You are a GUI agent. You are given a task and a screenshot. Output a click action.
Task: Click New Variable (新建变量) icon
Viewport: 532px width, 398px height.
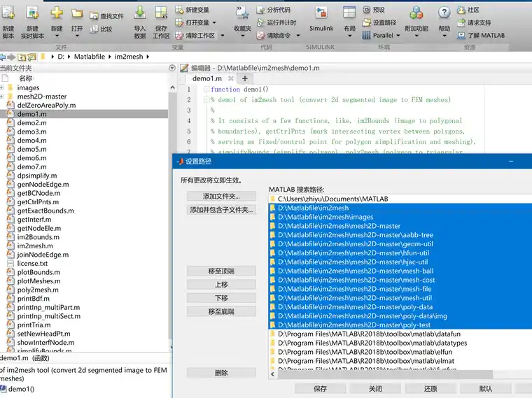(179, 10)
